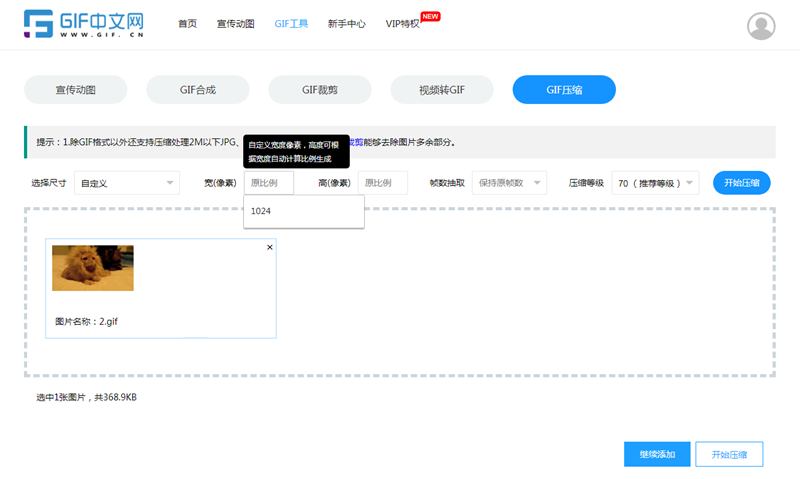
Task: Click the 压缩等级 label
Action: point(586,183)
